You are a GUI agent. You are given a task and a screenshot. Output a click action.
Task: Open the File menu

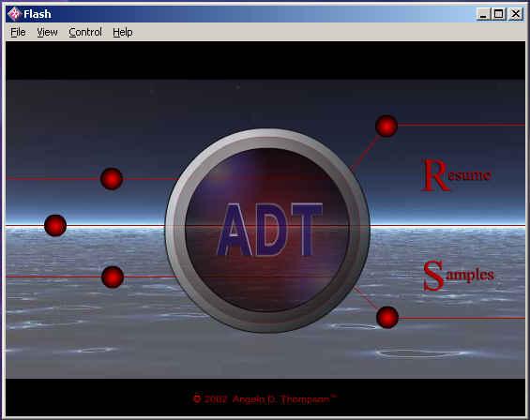coord(18,32)
